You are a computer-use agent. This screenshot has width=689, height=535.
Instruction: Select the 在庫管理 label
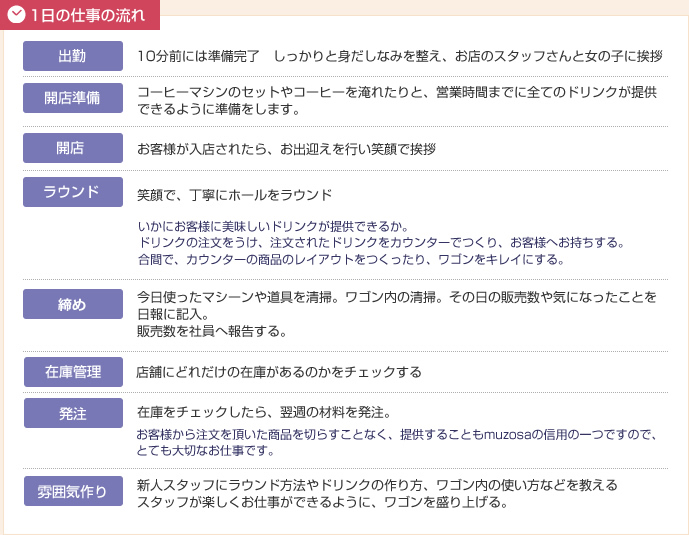[x=73, y=372]
